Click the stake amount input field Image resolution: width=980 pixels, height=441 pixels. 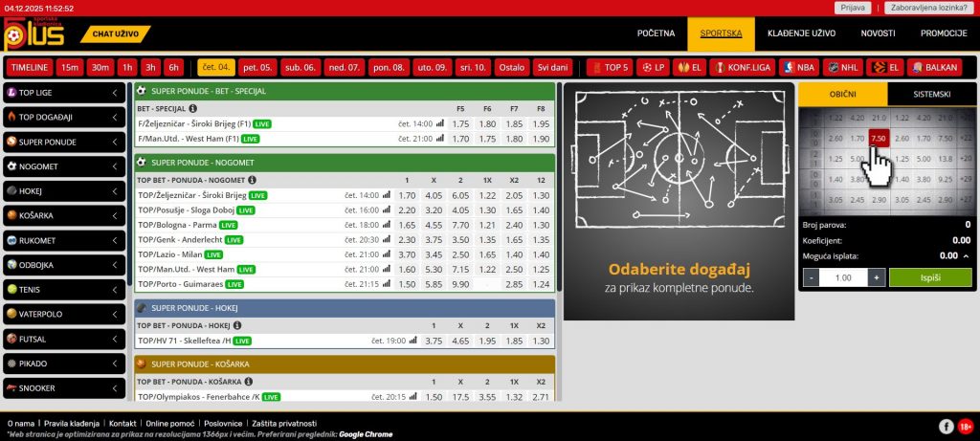click(842, 277)
